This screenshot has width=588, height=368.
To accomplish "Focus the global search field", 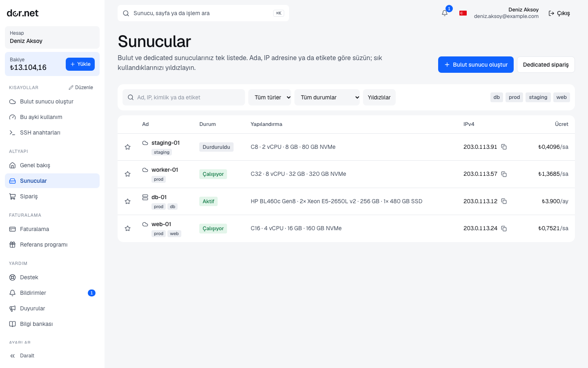I will pyautogui.click(x=203, y=13).
